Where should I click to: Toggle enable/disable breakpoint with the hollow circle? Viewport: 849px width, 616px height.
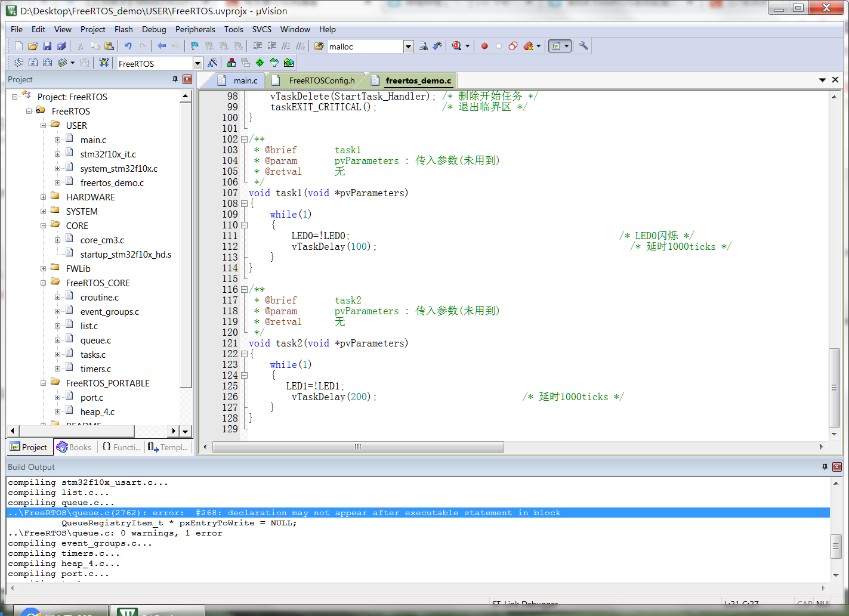499,46
